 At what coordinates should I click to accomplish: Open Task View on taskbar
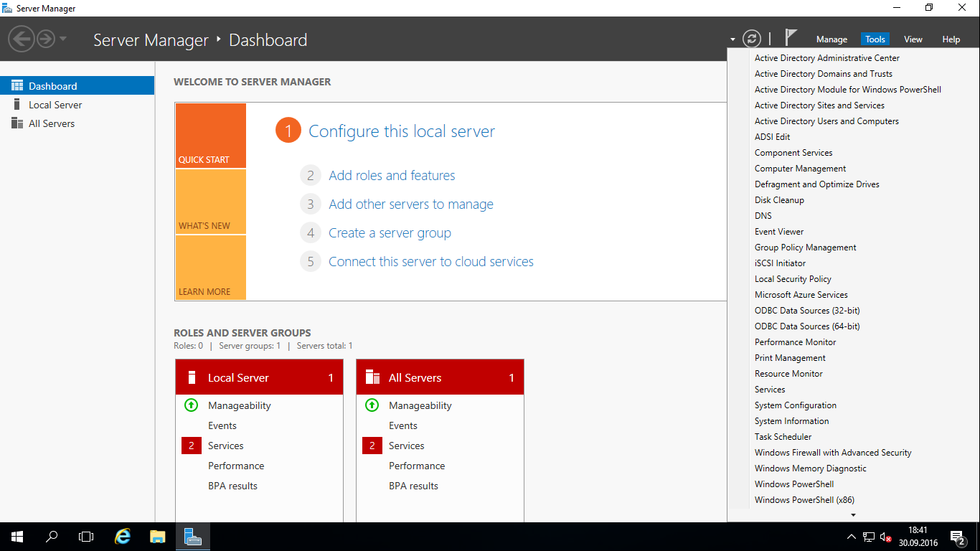tap(86, 537)
